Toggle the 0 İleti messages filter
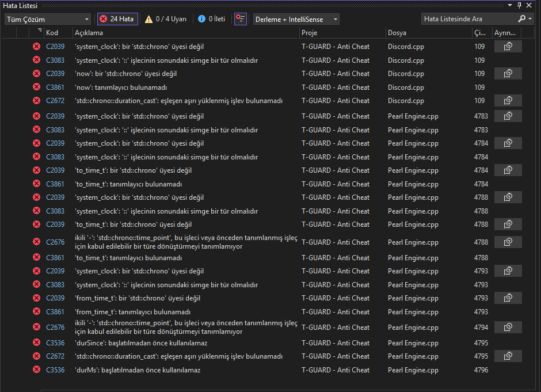541x392 pixels. [211, 19]
